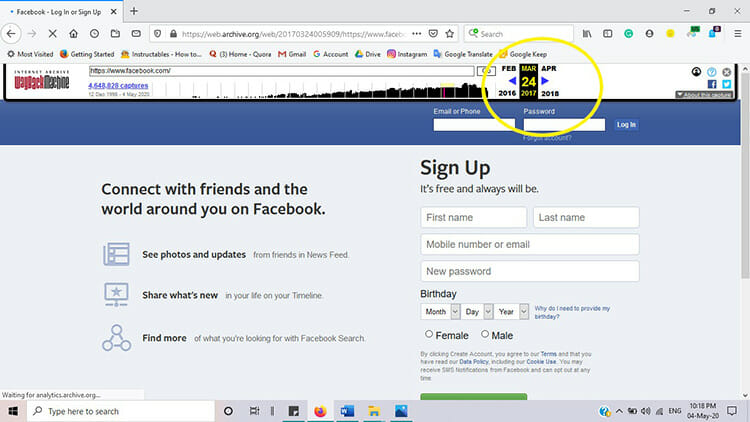Viewport: 750px width, 422px height.
Task: Open the tracking protection shield icon
Action: [x=157, y=33]
